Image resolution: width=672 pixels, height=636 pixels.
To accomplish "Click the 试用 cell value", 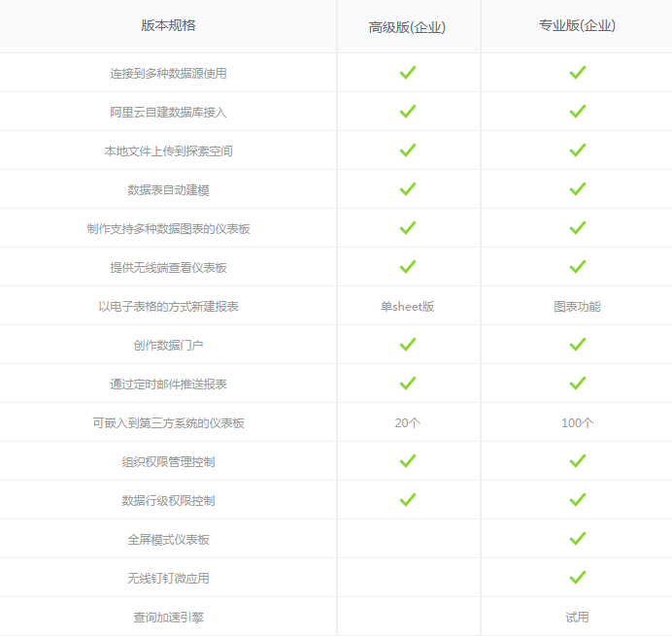I will pos(577,618).
